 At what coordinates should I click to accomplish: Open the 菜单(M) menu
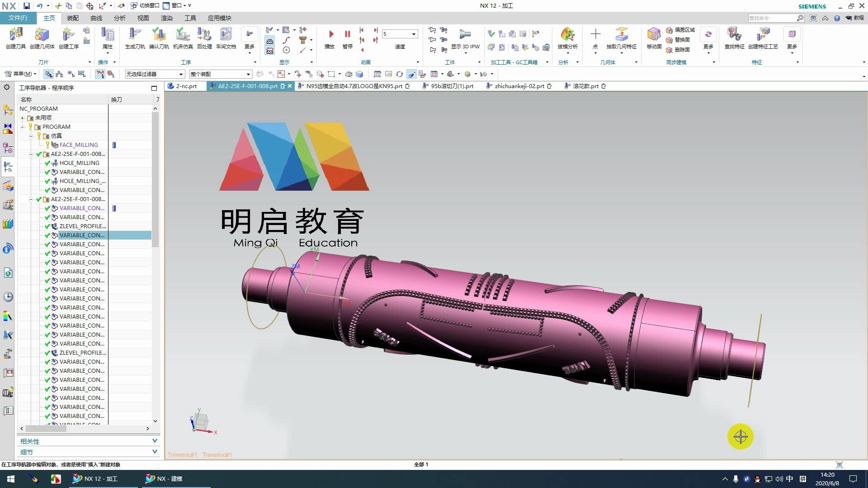click(x=20, y=73)
